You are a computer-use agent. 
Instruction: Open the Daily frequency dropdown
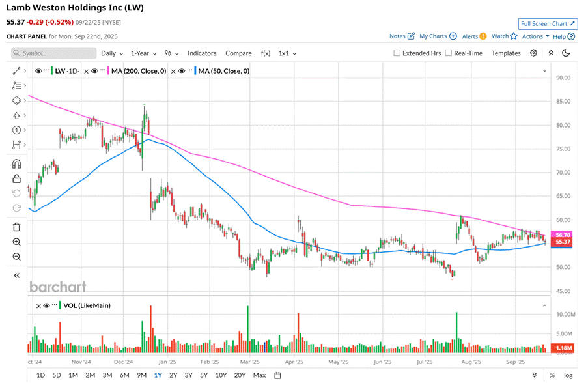pyautogui.click(x=112, y=53)
